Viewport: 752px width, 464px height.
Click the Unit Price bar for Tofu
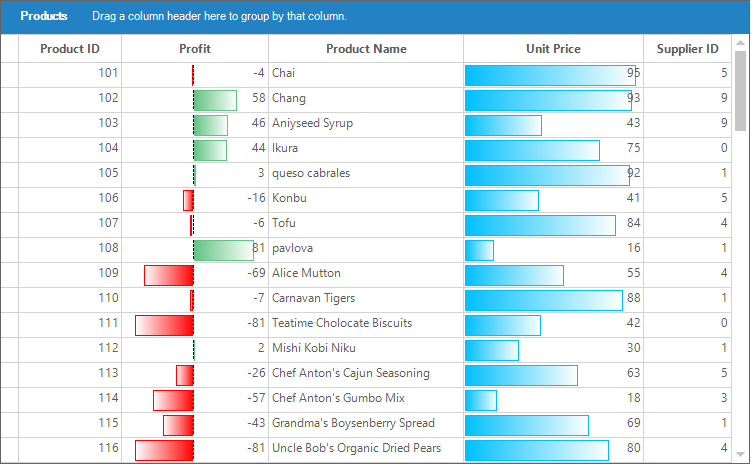pos(540,224)
